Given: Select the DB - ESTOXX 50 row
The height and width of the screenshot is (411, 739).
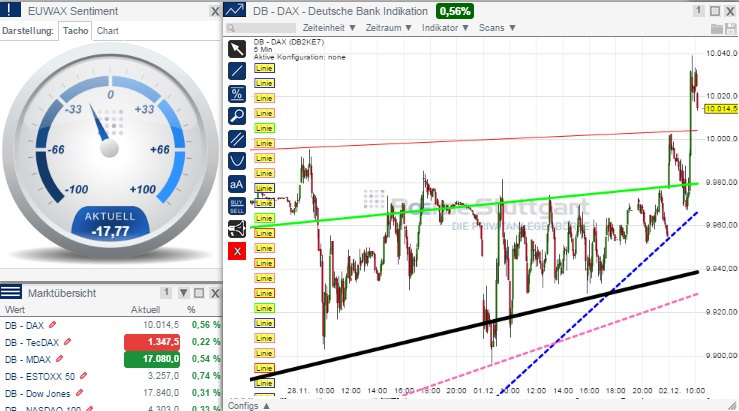Looking at the screenshot, I should (x=111, y=376).
